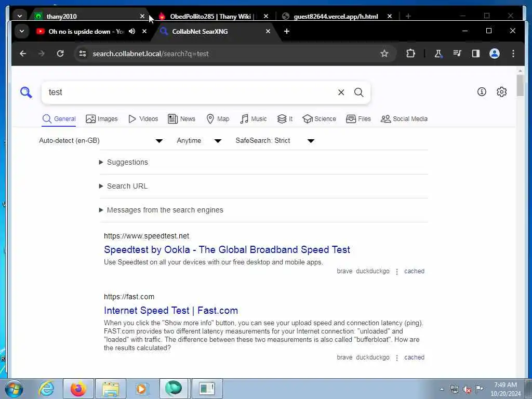Select the Map search category
Screen dimensions: 532x399
click(218, 119)
